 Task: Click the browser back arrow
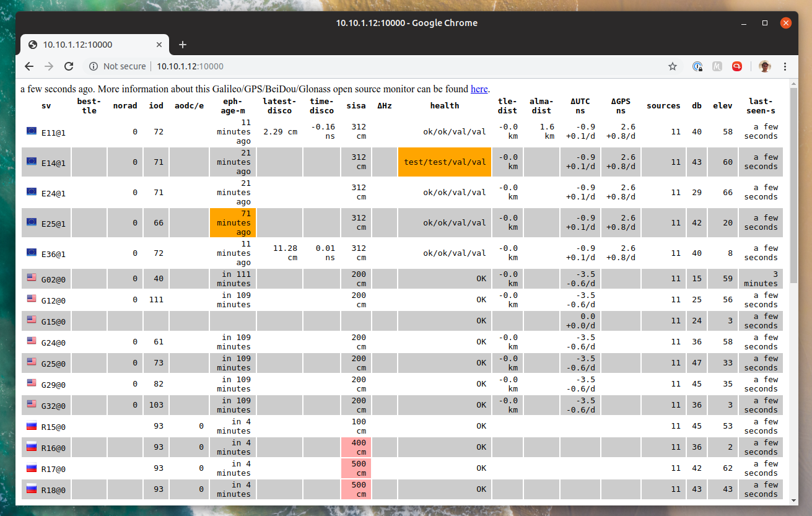coord(29,66)
